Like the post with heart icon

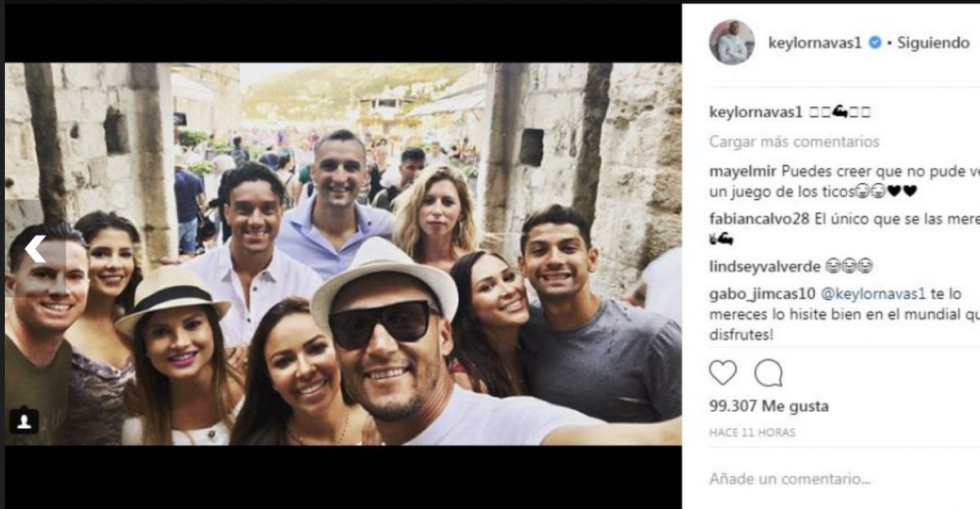pos(722,373)
